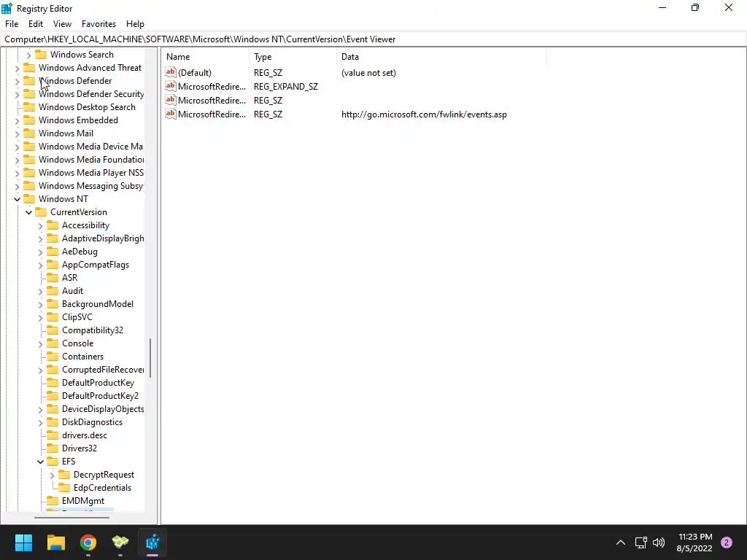Viewport: 747px width, 560px height.
Task: Expand the AppCompatFlags key
Action: (x=41, y=265)
